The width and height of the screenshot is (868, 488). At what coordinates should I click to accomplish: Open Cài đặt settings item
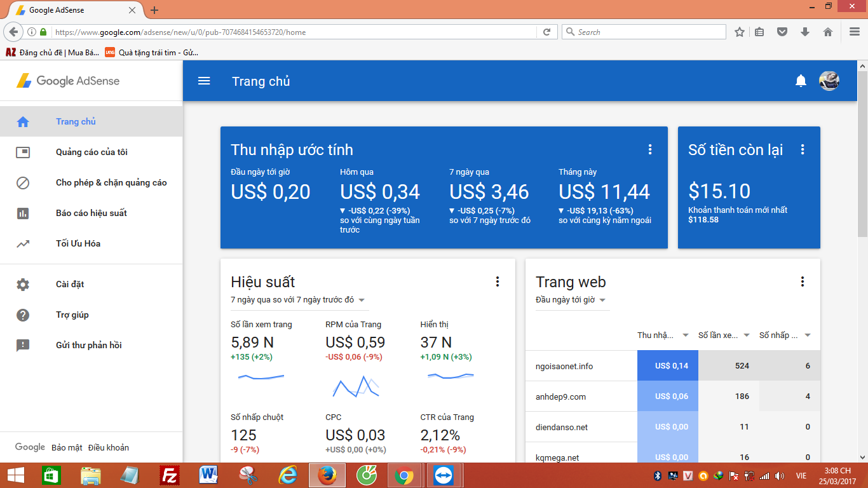92,284
